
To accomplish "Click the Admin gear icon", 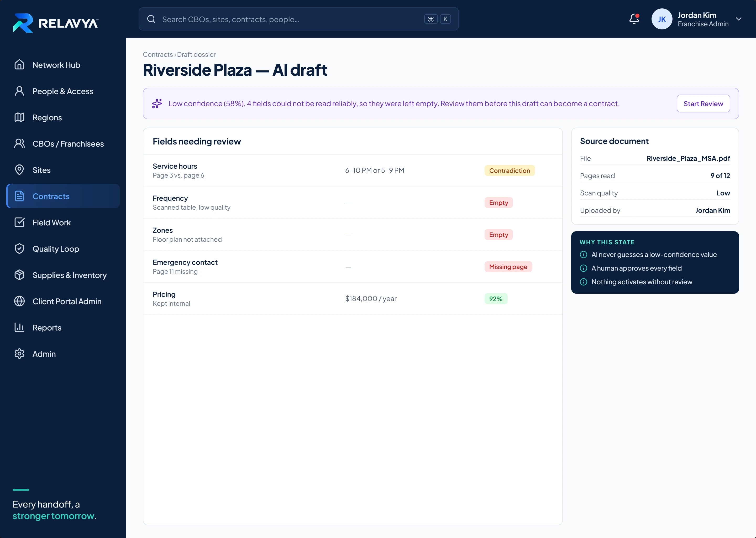I will (x=19, y=354).
